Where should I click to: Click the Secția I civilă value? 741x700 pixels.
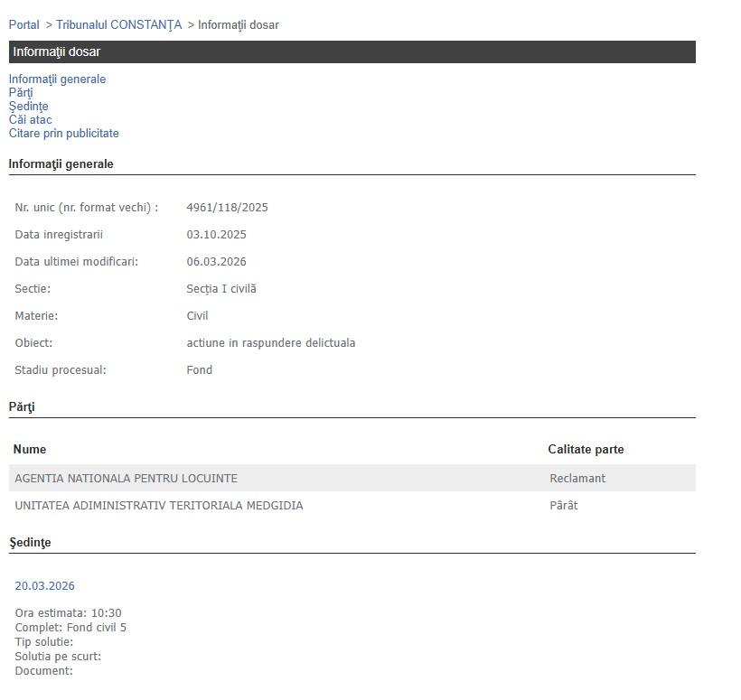click(221, 289)
